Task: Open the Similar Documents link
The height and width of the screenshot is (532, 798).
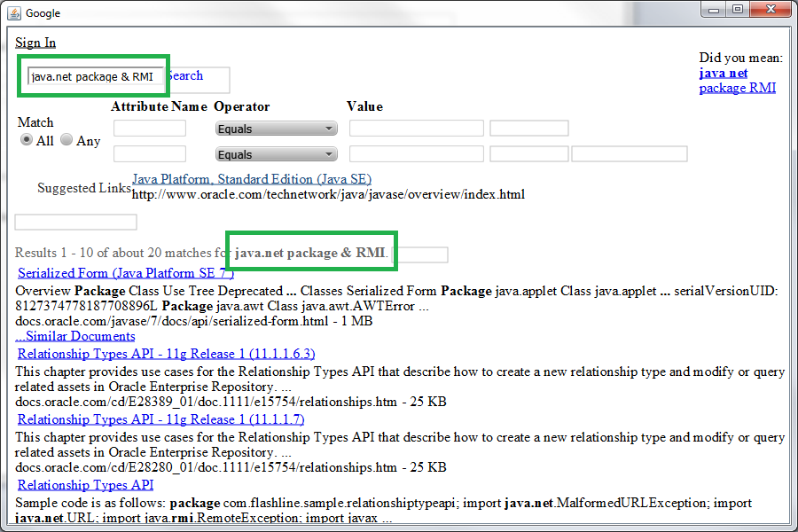Action: (x=75, y=336)
